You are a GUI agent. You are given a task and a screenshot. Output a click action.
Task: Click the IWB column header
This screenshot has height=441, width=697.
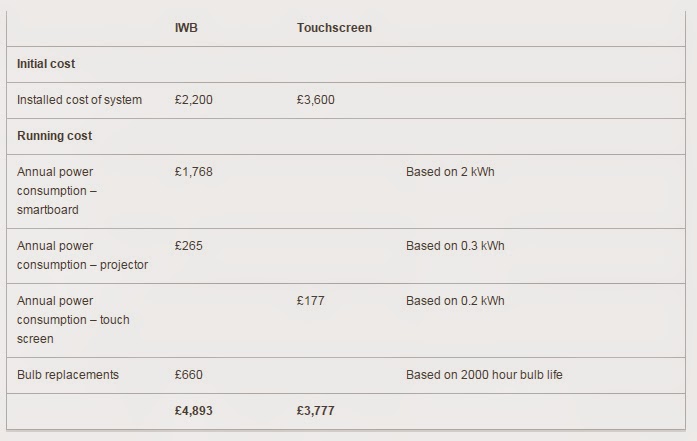pyautogui.click(x=186, y=28)
